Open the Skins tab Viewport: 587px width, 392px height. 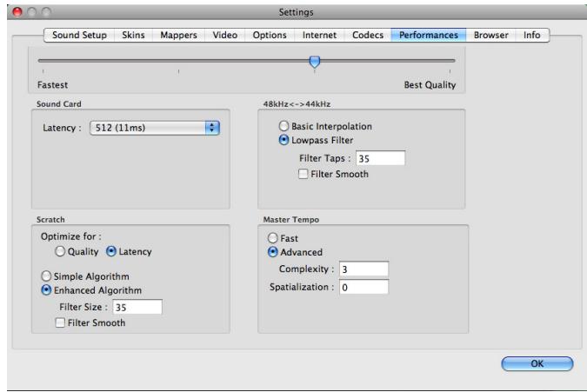pyautogui.click(x=133, y=35)
